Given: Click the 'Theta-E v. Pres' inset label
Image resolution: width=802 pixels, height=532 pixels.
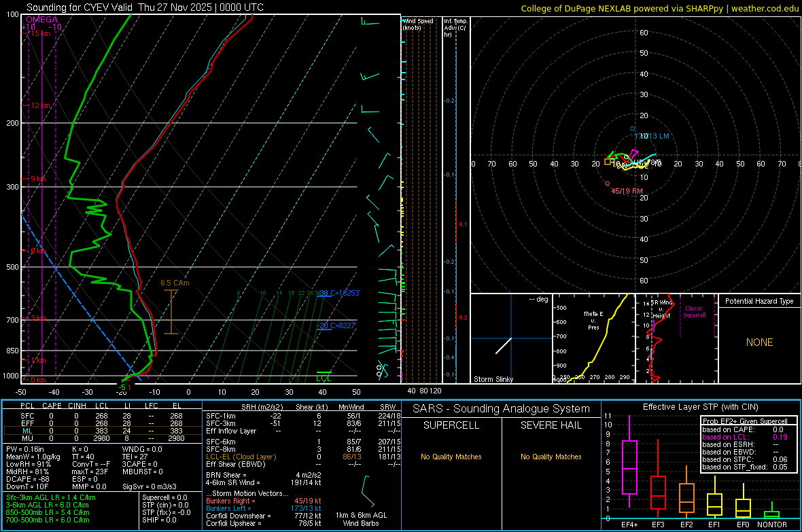Looking at the screenshot, I should click(593, 320).
